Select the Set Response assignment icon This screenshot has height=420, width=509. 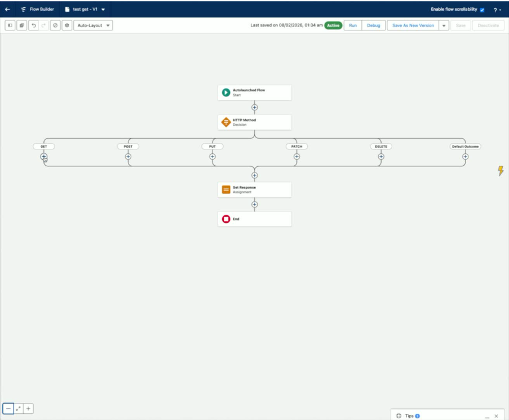[x=226, y=189]
